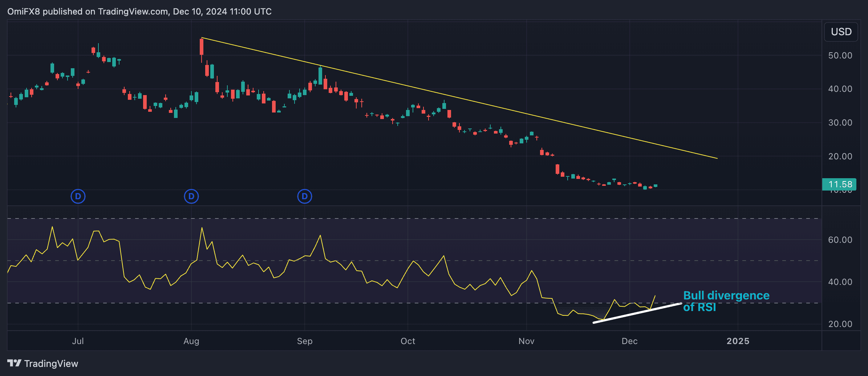Open the USD currency selector

[x=841, y=32]
